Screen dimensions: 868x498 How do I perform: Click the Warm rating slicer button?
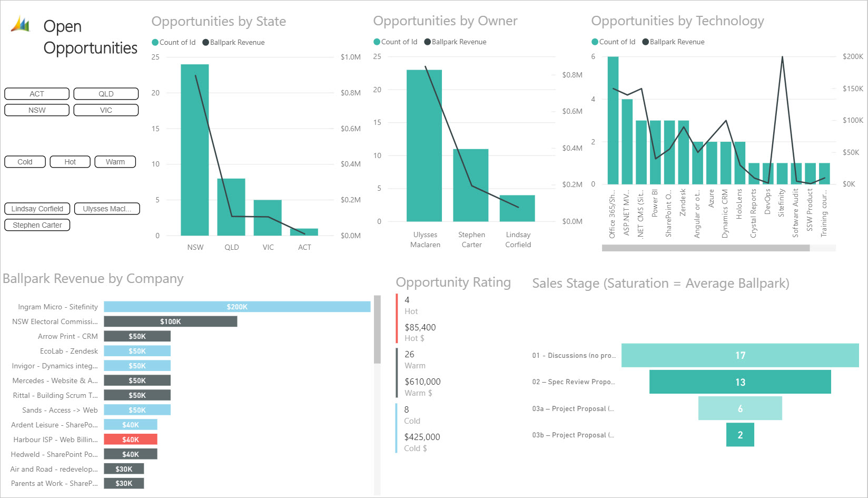click(115, 162)
